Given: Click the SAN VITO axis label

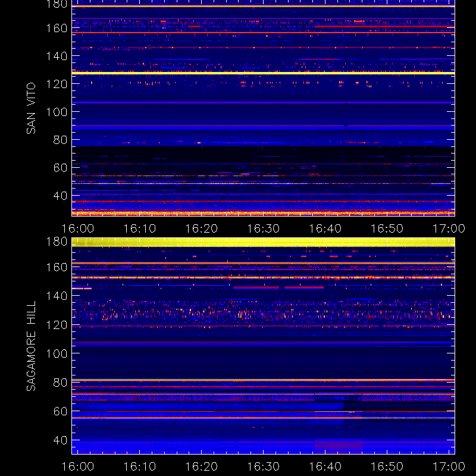Looking at the screenshot, I should pyautogui.click(x=31, y=108).
